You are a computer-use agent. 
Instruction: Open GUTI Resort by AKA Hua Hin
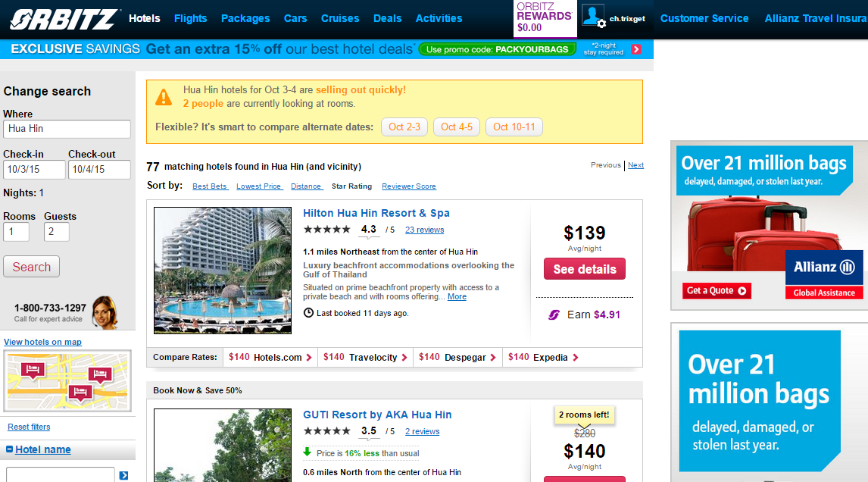(377, 415)
